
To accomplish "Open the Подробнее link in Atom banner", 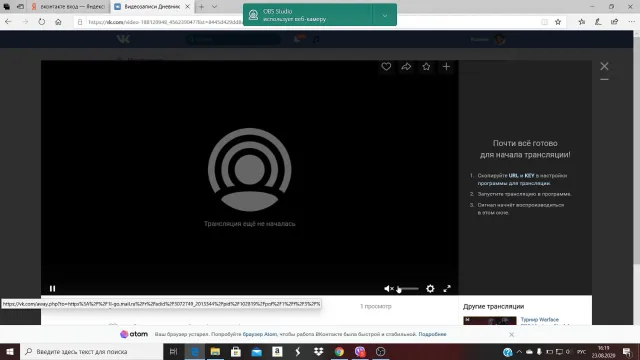I will click(x=432, y=334).
